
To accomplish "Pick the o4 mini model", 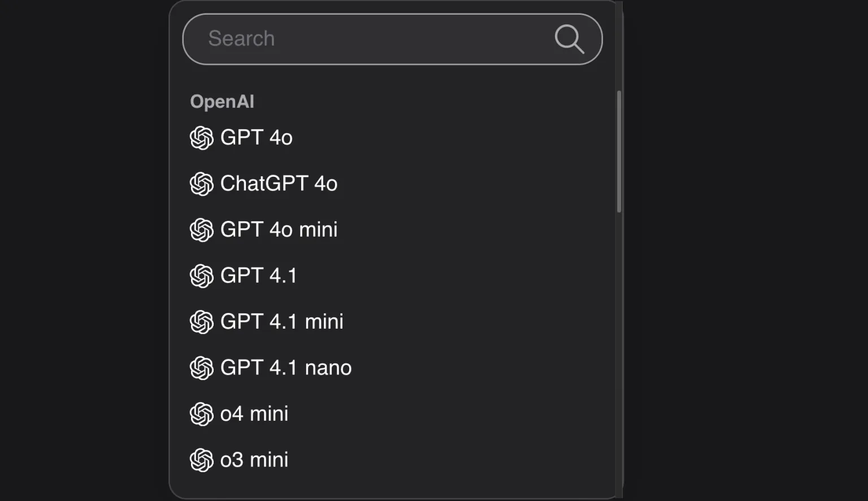I will [254, 414].
